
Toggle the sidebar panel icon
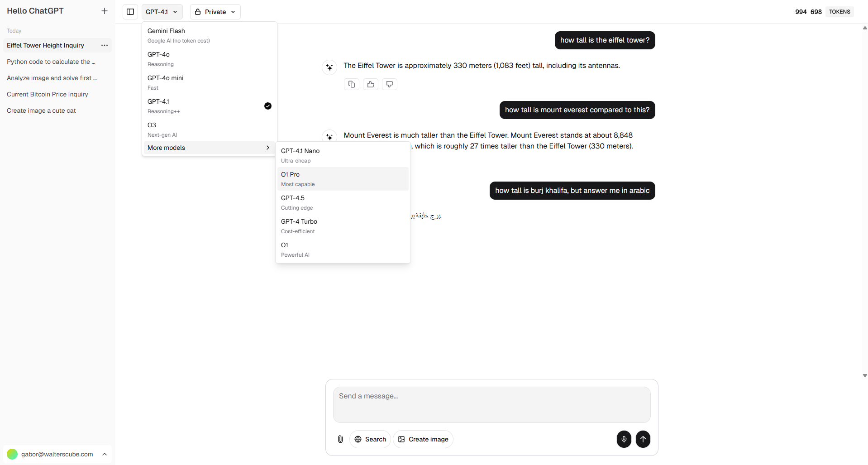coord(130,12)
